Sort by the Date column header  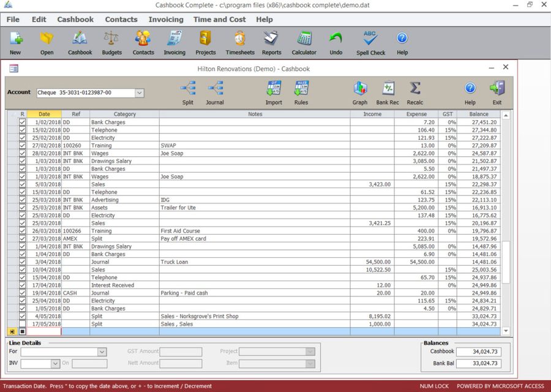click(44, 114)
